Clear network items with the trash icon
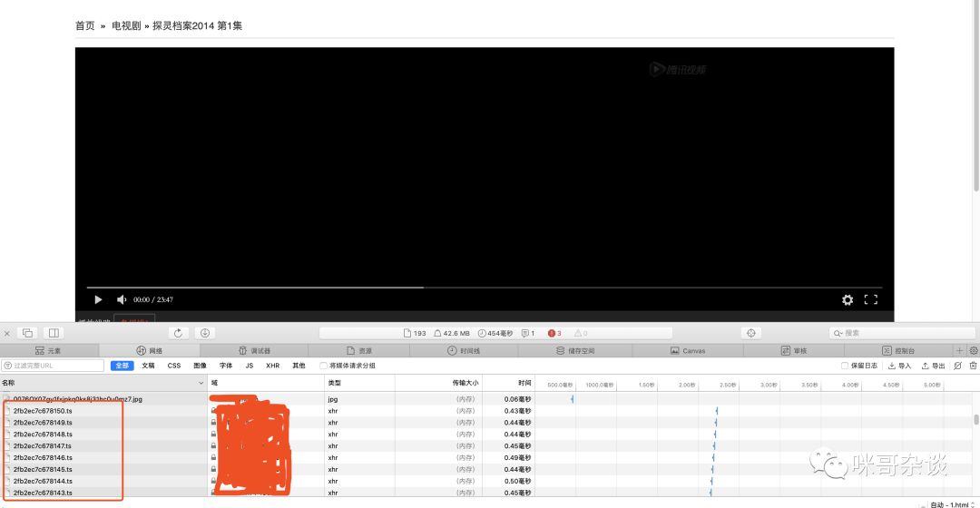The image size is (980, 508). coord(973,366)
